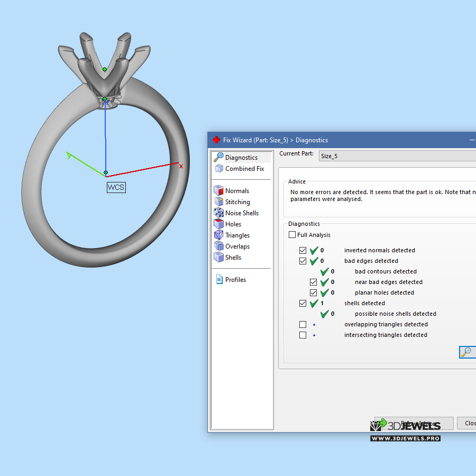Click the WCS origin point
The height and width of the screenshot is (476, 476).
coord(106,172)
